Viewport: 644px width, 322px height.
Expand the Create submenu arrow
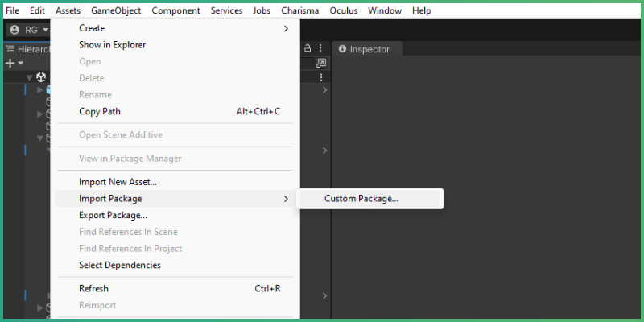(x=286, y=28)
